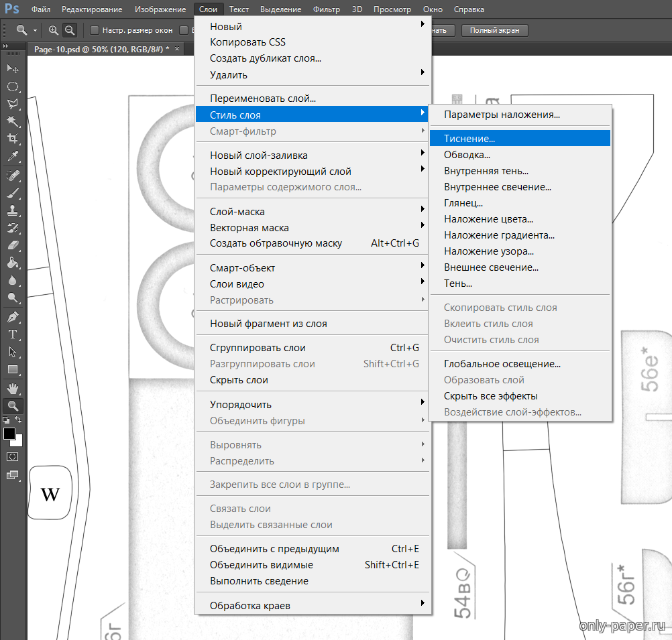Select the Eraser tool
This screenshot has height=640, width=672.
point(12,245)
